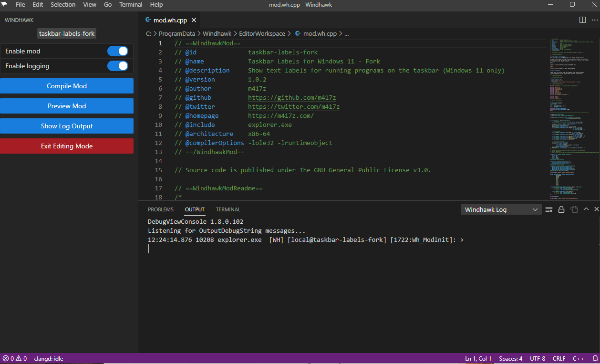The height and width of the screenshot is (364, 600).
Task: Open the File menu
Action: click(x=21, y=4)
